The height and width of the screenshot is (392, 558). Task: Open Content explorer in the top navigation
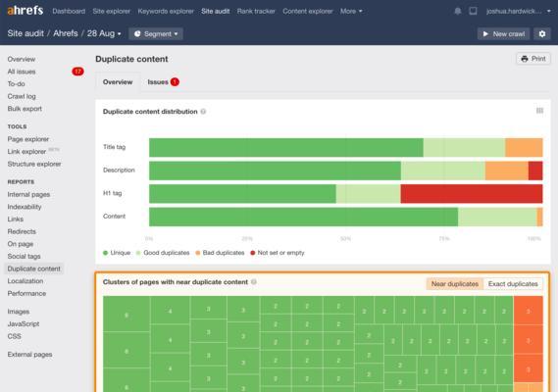tap(308, 11)
